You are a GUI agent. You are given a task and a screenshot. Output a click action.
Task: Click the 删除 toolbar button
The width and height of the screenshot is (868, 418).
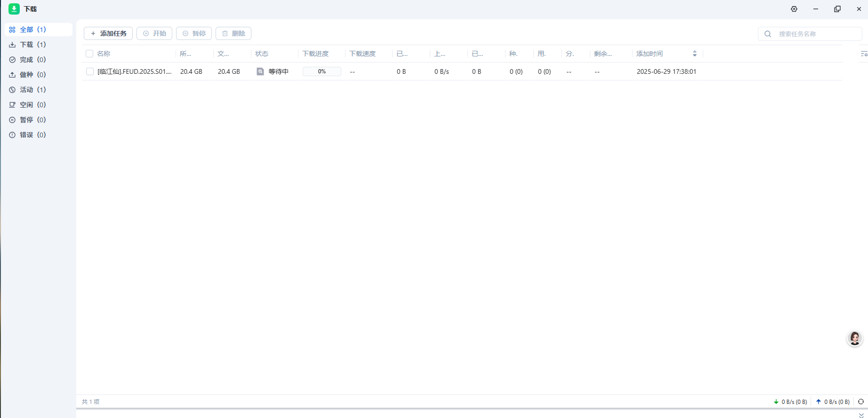click(x=233, y=33)
